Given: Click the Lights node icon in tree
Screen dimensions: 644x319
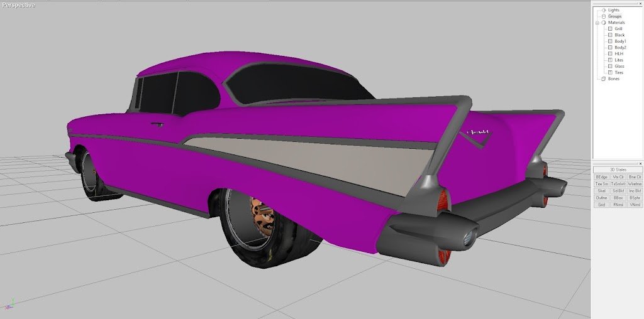Looking at the screenshot, I should [603, 10].
